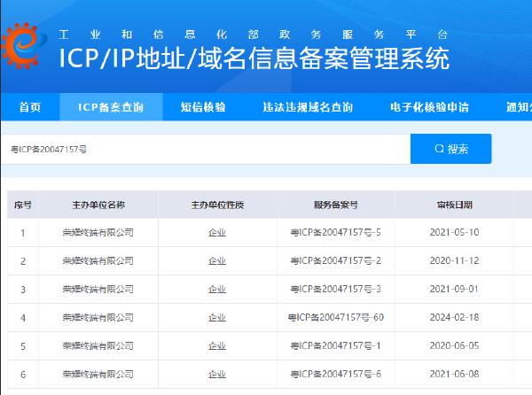
Task: Click date 2021-06-08
Action: pyautogui.click(x=454, y=375)
